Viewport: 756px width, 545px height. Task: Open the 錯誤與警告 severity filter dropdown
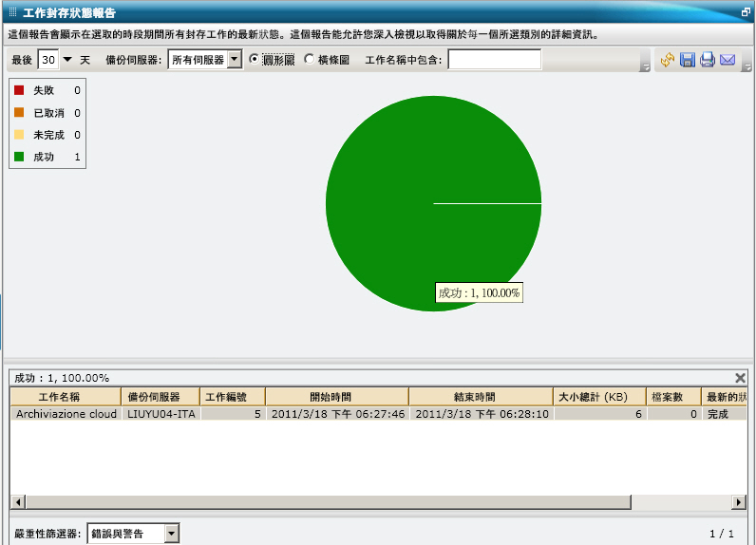[x=172, y=534]
